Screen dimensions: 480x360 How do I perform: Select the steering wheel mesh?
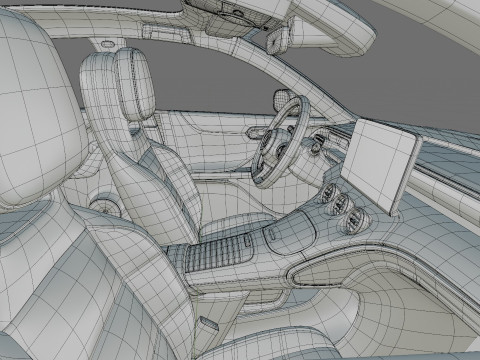pyautogui.click(x=280, y=142)
